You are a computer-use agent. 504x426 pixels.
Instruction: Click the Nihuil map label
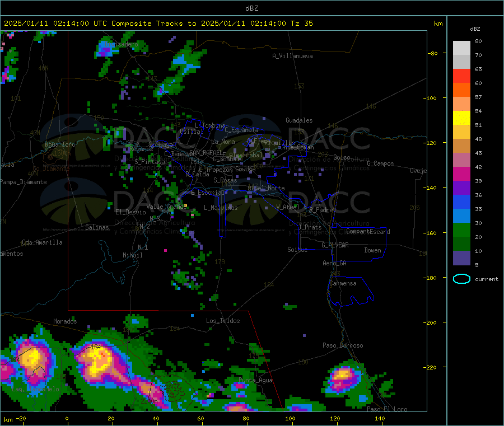click(132, 255)
